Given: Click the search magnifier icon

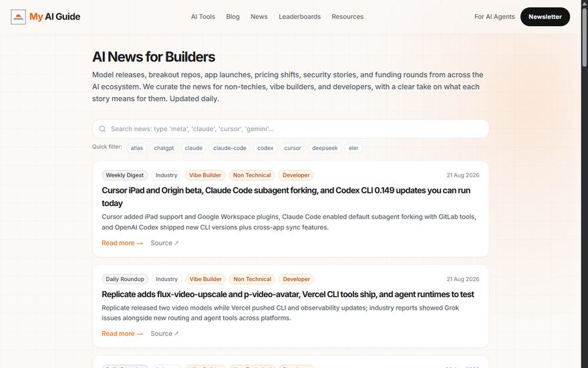Looking at the screenshot, I should [x=102, y=128].
